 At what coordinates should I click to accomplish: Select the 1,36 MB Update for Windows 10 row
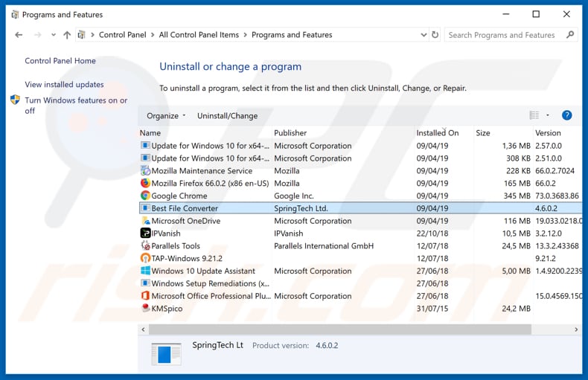360,146
